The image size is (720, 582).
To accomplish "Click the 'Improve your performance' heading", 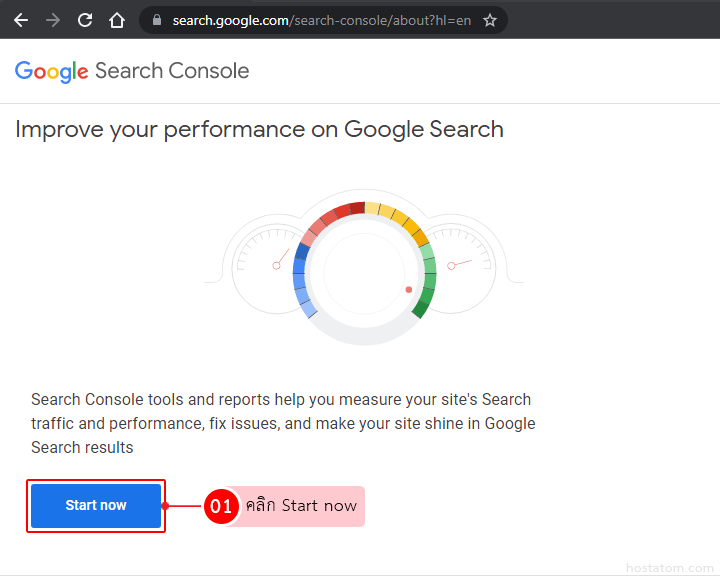I will pos(259,129).
